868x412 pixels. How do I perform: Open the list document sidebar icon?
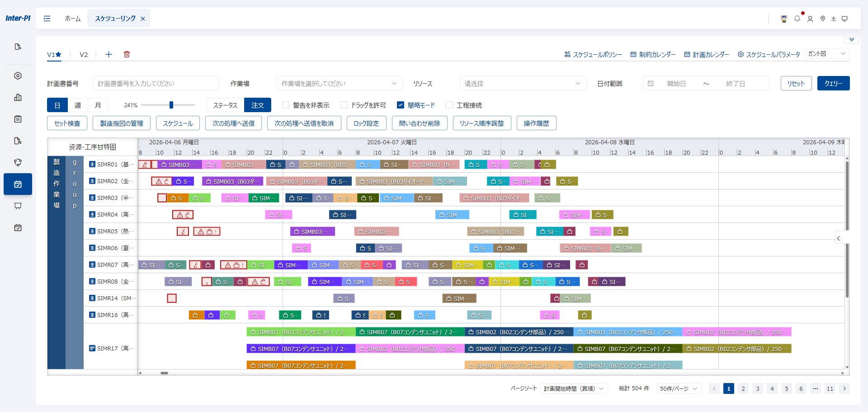tap(18, 119)
